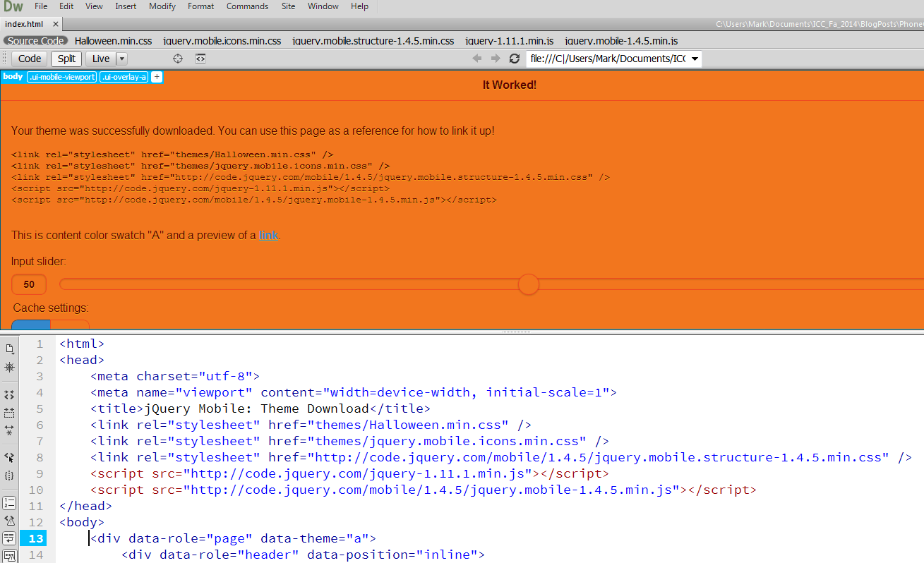Viewport: 924px width, 563px height.
Task: Open the Insert menu
Action: click(x=126, y=6)
